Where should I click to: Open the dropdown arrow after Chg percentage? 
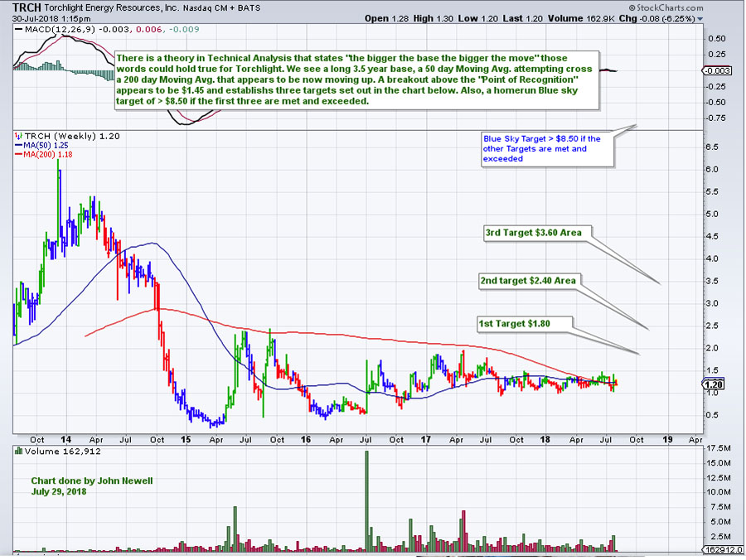[x=700, y=17]
